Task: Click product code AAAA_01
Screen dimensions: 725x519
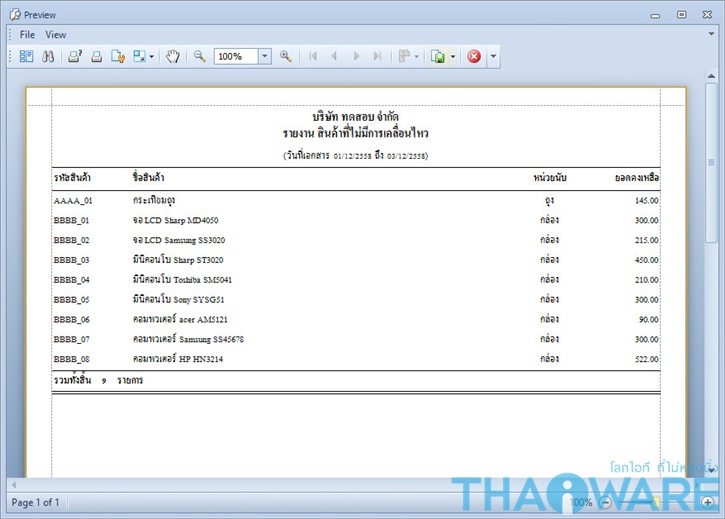Action: 73,201
